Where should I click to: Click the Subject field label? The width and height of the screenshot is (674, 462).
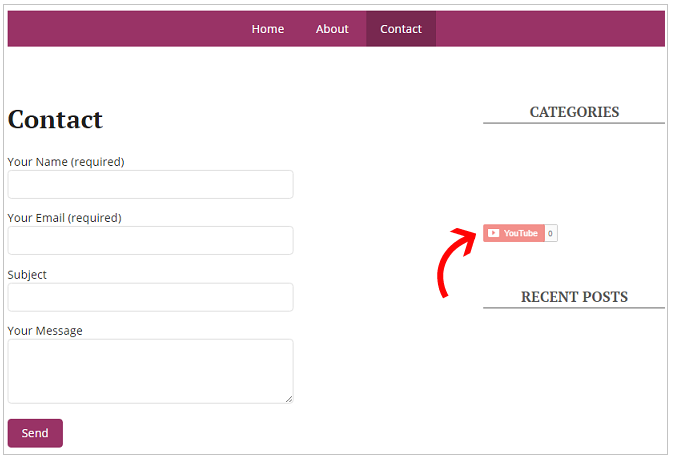(27, 274)
